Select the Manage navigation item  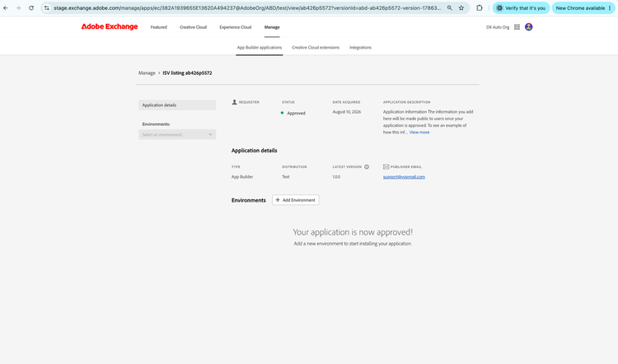point(272,27)
